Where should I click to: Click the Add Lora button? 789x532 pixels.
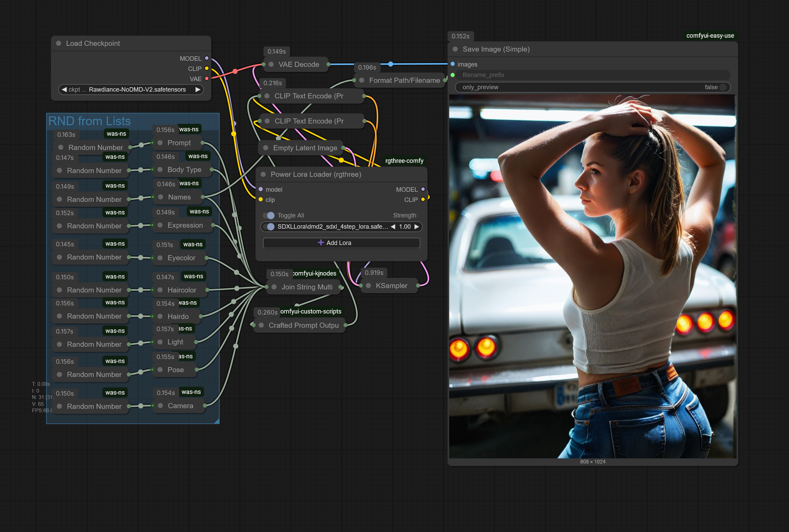[x=341, y=243]
